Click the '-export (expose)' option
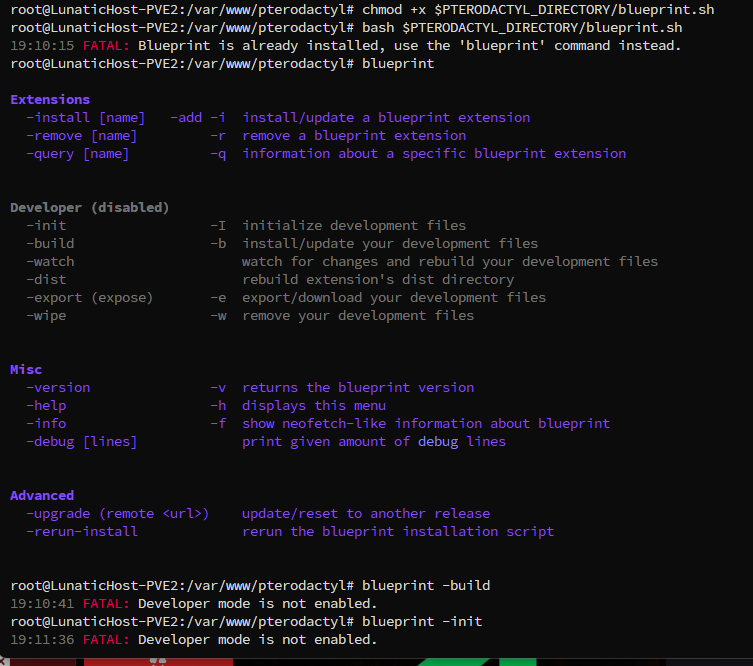Screen dimensions: 753x666 (x=90, y=298)
